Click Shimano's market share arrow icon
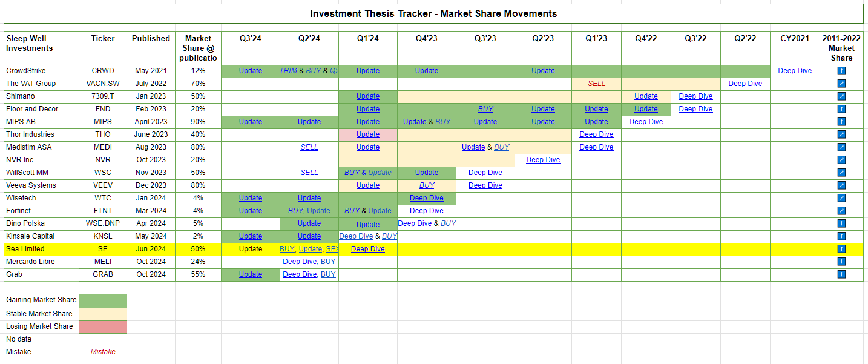The width and height of the screenshot is (868, 364). coord(841,96)
